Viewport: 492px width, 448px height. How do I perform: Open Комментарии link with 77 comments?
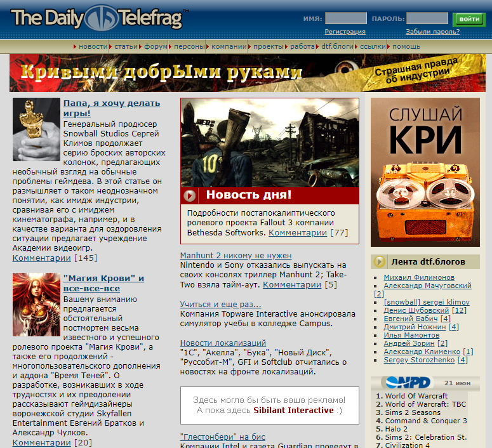point(298,232)
